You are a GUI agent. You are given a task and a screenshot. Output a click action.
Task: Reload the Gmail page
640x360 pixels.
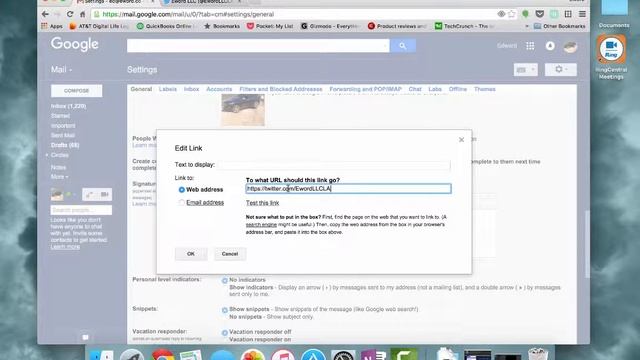pos(70,14)
